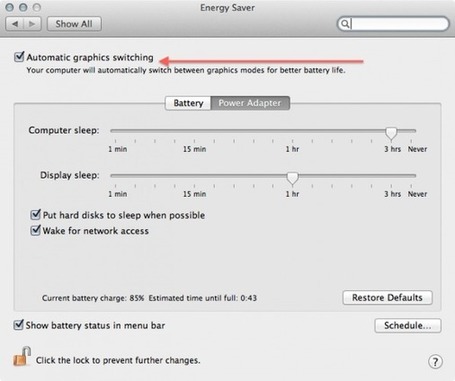Viewport: 455px width, 381px height.
Task: Uncheck Automatic graphics switching
Action: pos(19,57)
